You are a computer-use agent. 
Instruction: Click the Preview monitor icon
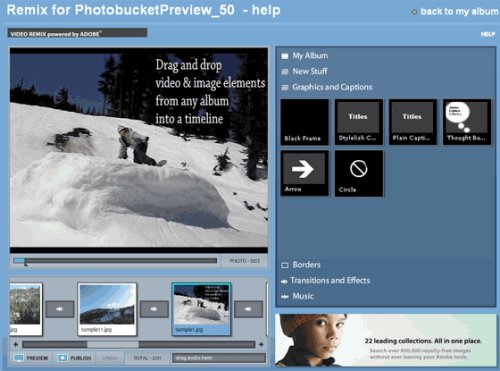(x=19, y=358)
